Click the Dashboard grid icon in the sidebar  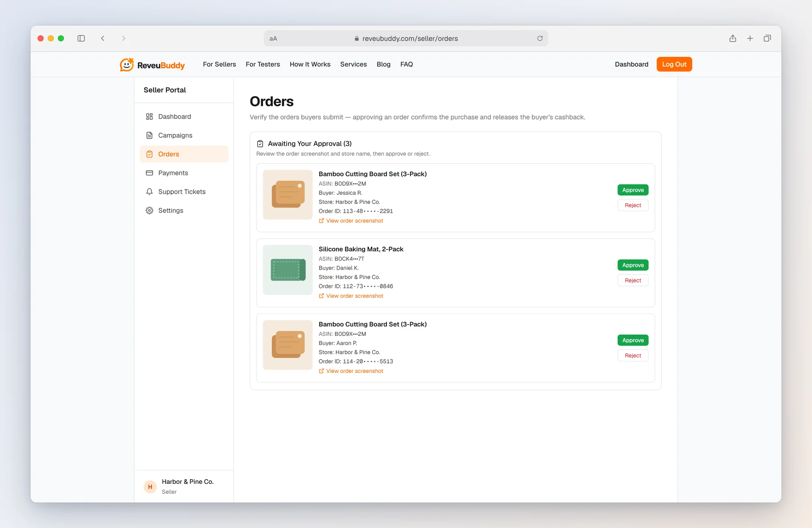tap(149, 117)
